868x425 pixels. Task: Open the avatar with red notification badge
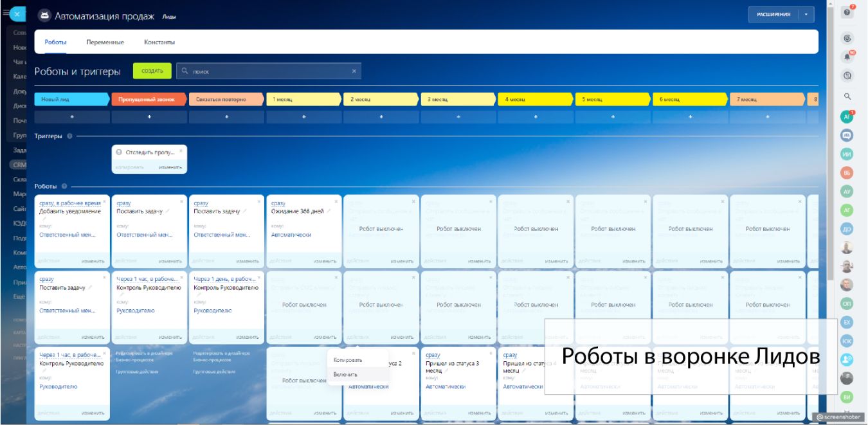(847, 117)
